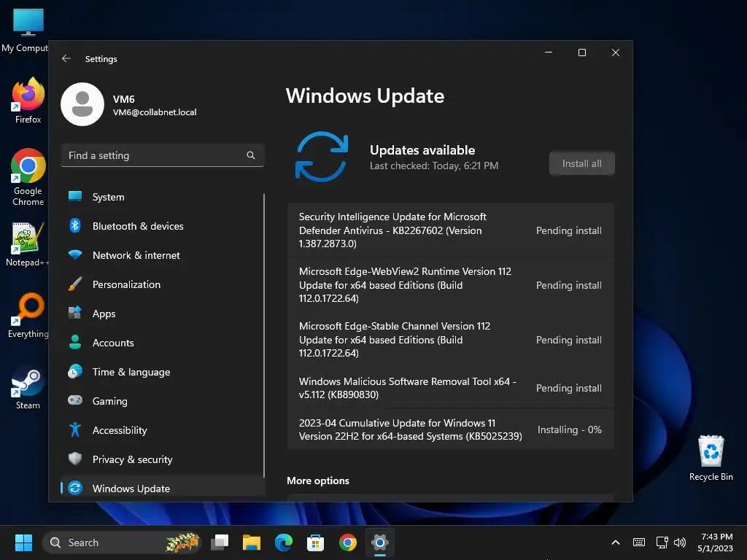This screenshot has width=747, height=560.
Task: Click the Windows Update sidebar icon
Action: tap(75, 488)
